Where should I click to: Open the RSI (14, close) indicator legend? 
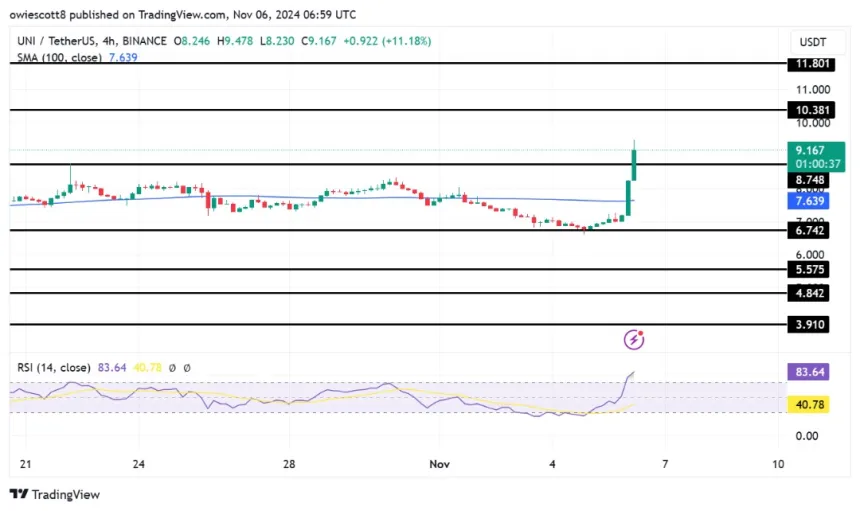coord(58,367)
